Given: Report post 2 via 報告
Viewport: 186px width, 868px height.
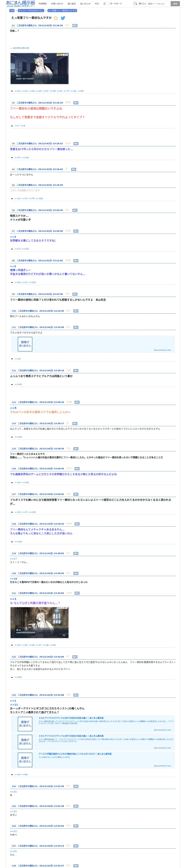Looking at the screenshot, I should [x=76, y=103].
